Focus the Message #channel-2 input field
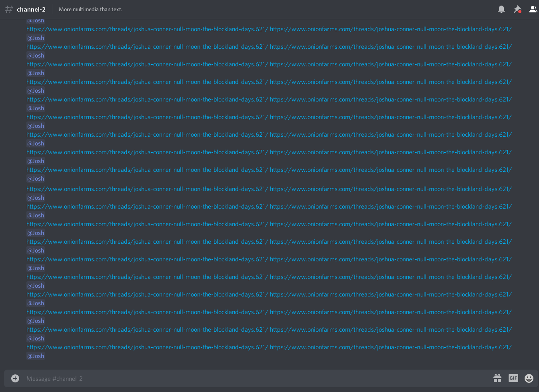 pos(256,378)
